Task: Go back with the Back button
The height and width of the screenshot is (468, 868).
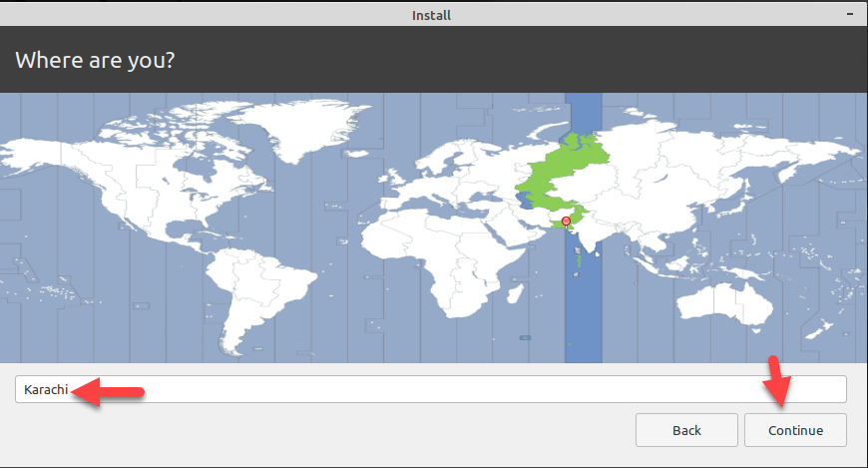Action: (686, 430)
